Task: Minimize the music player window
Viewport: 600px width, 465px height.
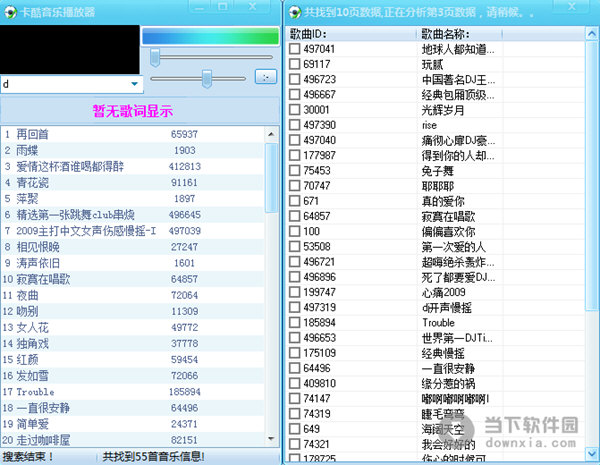Action: click(x=200, y=7)
